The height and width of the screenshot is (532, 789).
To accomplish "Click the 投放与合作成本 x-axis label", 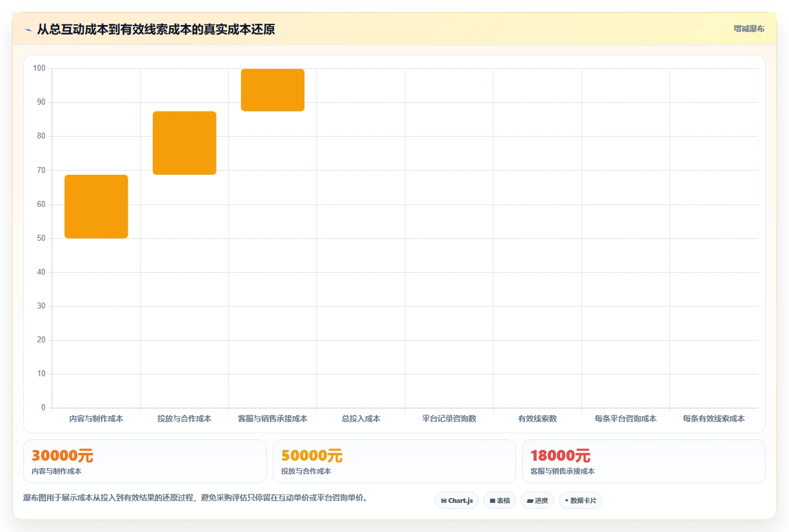I will 184,418.
